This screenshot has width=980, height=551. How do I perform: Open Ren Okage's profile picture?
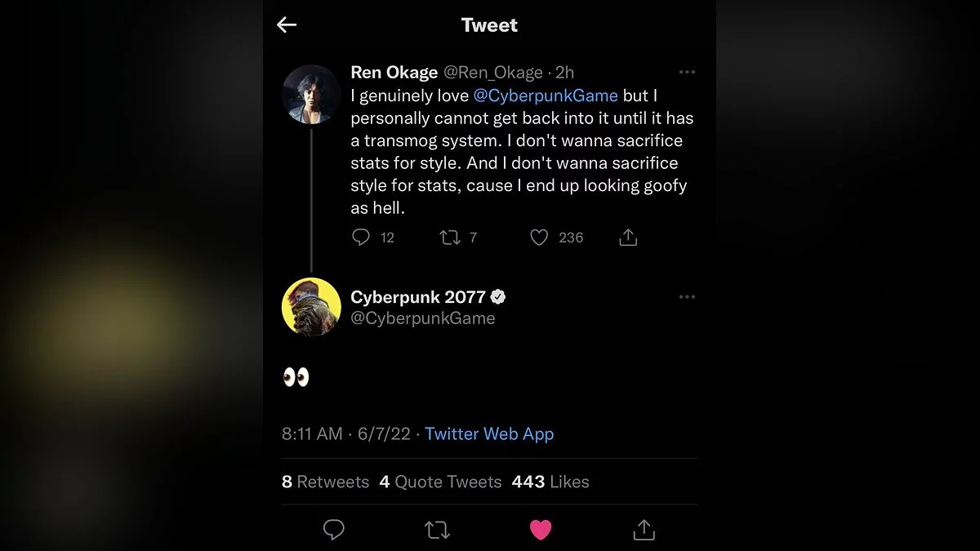point(311,94)
